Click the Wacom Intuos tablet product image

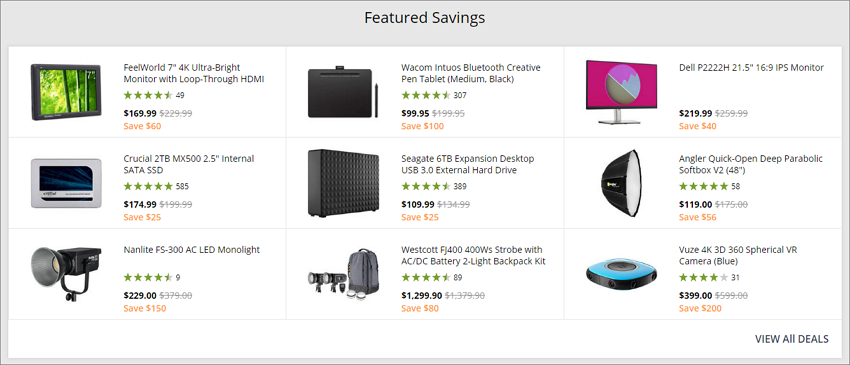pos(343,92)
